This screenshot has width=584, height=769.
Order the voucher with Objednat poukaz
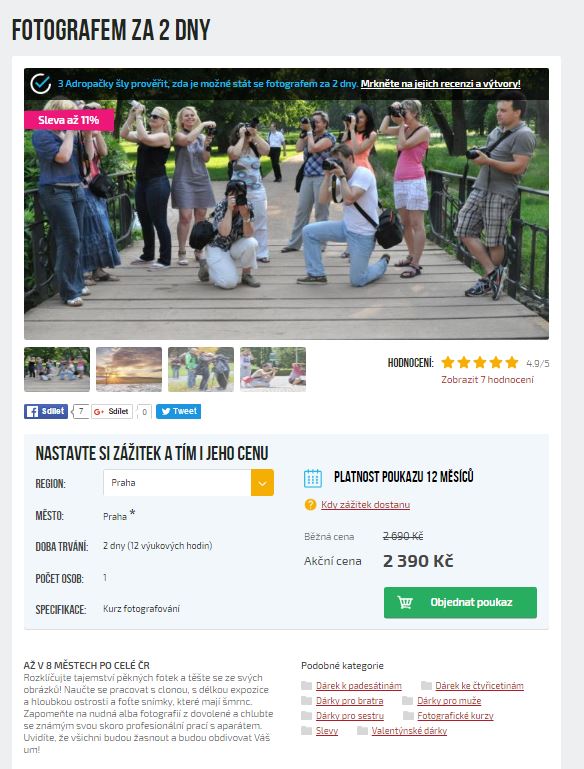coord(460,602)
